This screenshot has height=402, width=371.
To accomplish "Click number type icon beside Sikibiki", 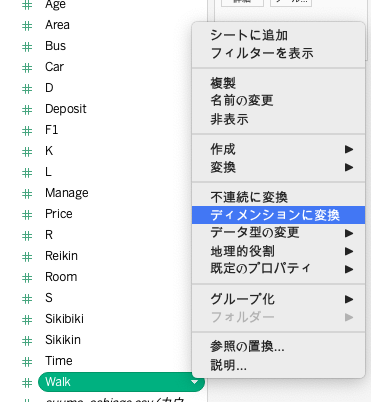I will click(27, 320).
